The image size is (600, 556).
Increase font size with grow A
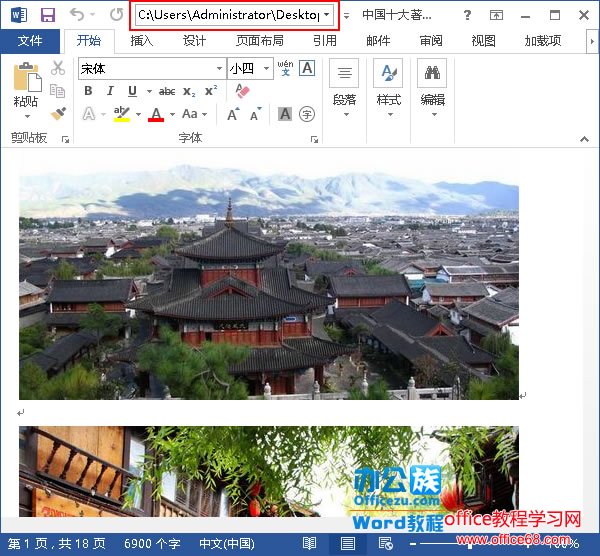(x=233, y=114)
